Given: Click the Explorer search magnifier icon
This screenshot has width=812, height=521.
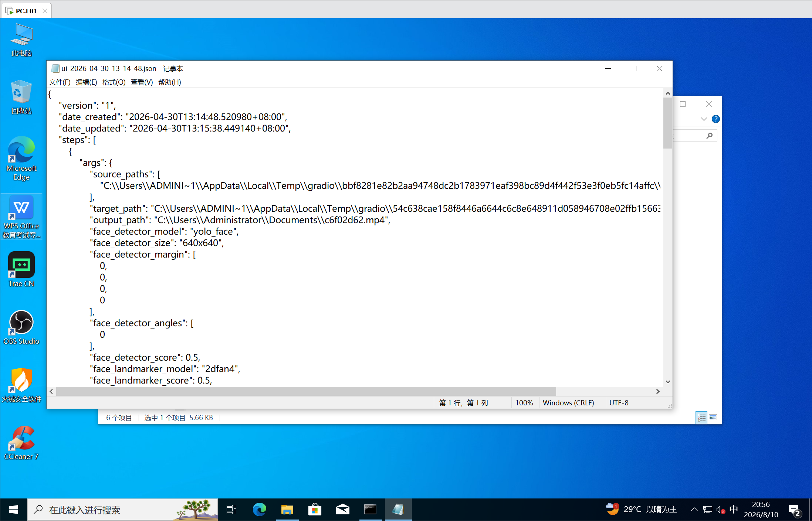Looking at the screenshot, I should pyautogui.click(x=709, y=136).
